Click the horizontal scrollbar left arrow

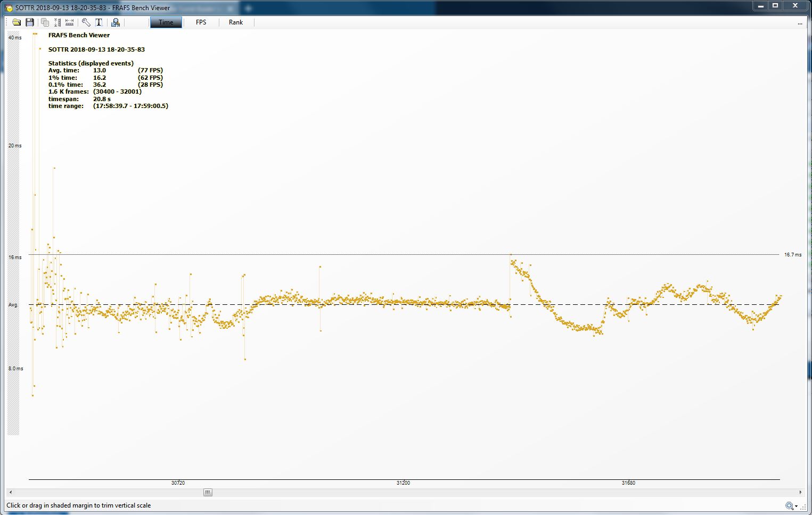11,493
